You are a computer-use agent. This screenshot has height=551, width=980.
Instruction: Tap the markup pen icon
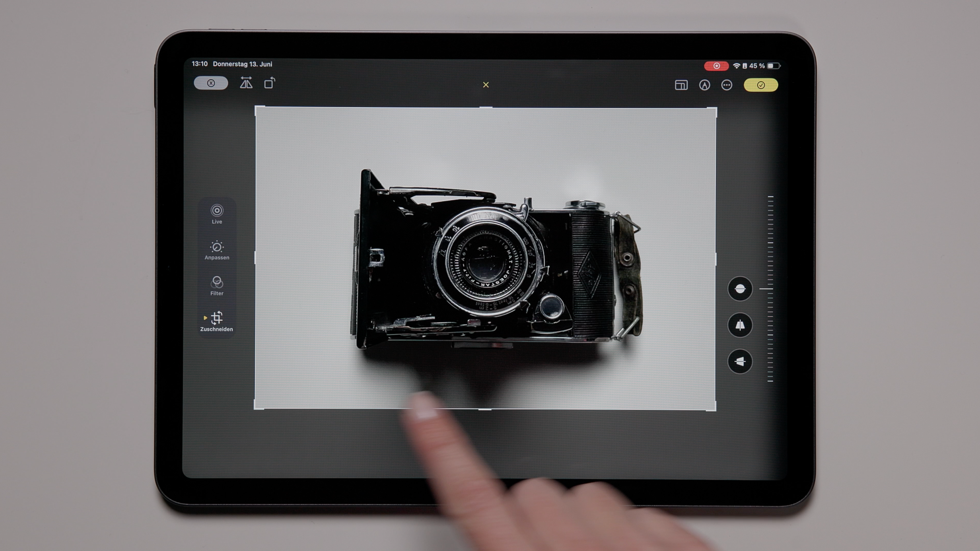tap(704, 85)
